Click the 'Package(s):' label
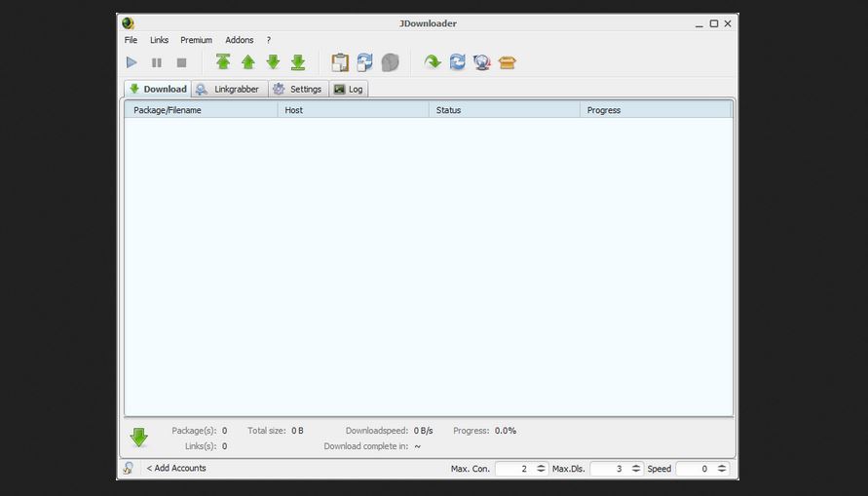The height and width of the screenshot is (496, 868). point(194,430)
